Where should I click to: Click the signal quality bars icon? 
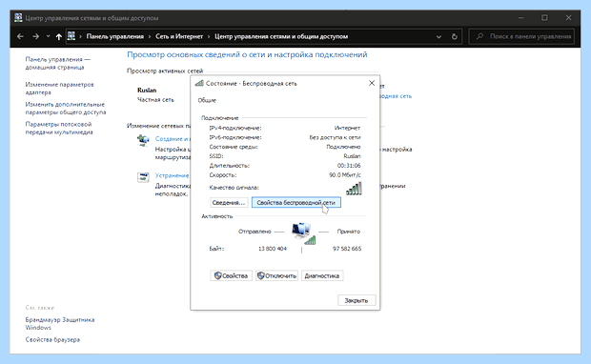tap(354, 189)
